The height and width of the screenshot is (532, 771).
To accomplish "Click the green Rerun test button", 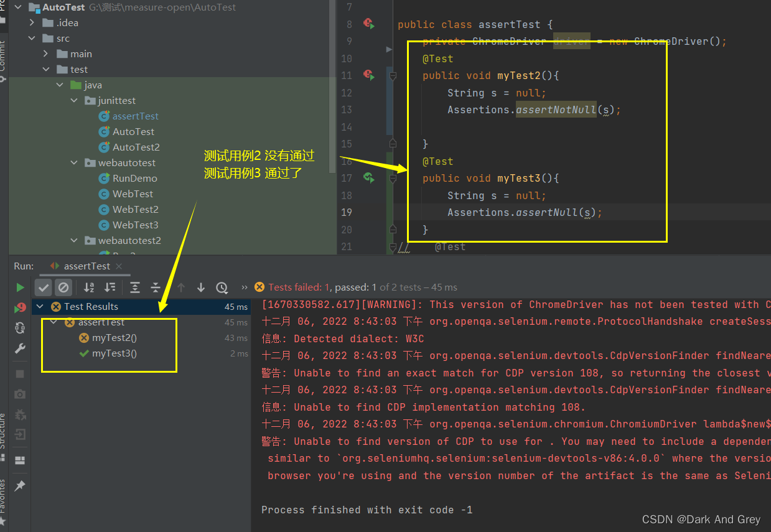I will tap(21, 287).
